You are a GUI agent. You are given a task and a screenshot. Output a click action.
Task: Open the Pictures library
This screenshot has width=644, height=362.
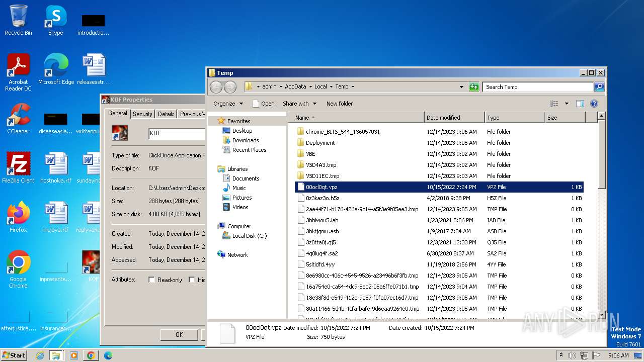point(242,198)
